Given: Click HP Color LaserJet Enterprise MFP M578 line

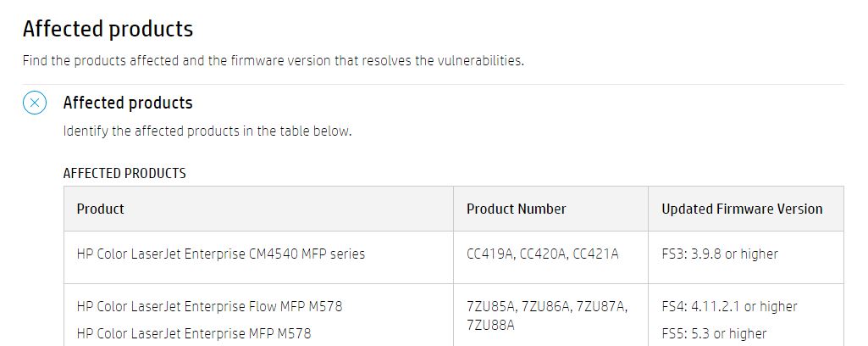Looking at the screenshot, I should pos(194,333).
